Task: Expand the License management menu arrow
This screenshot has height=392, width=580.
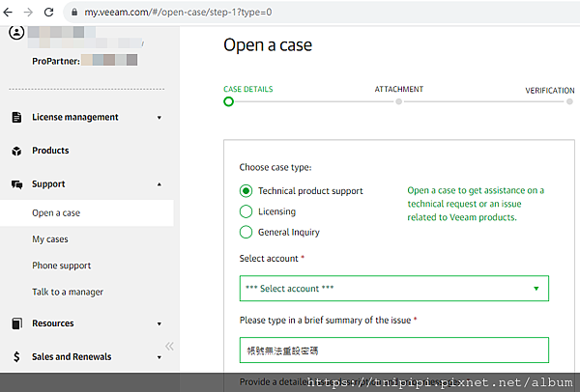Action: point(159,118)
